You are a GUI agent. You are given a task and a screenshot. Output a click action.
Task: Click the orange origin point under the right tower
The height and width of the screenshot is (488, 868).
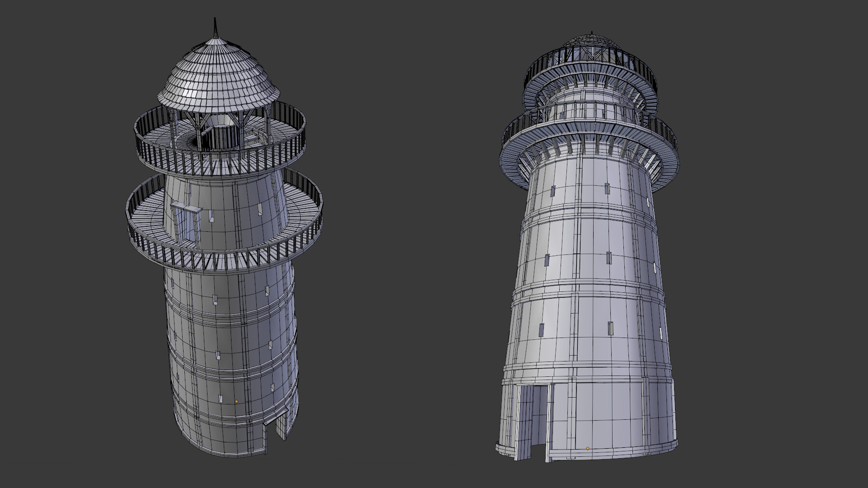pos(587,448)
